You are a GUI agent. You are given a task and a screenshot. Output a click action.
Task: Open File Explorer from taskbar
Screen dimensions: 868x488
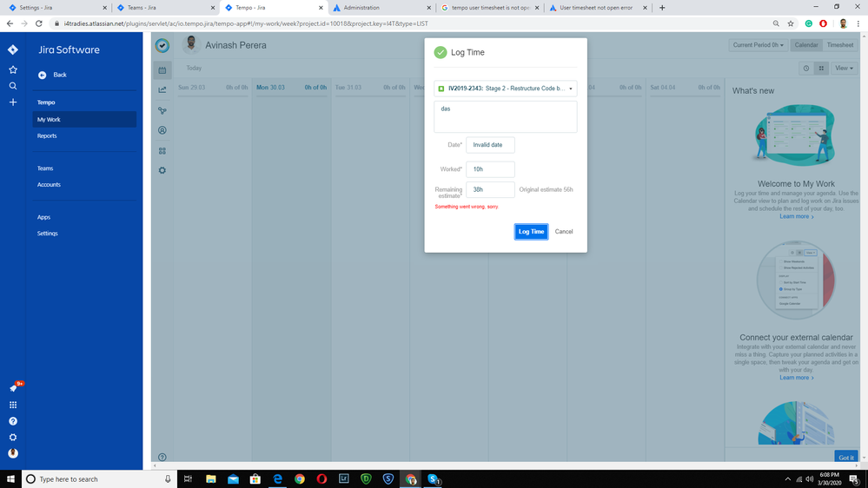click(211, 478)
